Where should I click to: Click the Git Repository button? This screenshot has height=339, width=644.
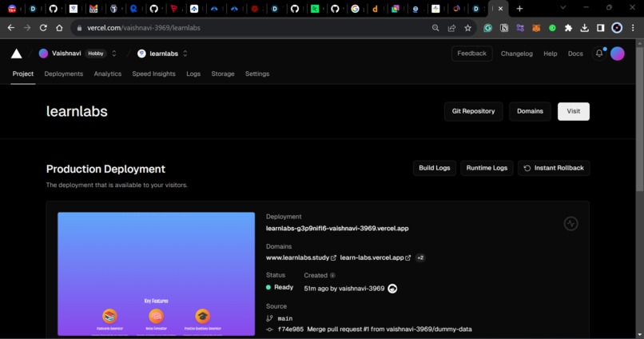(x=474, y=111)
